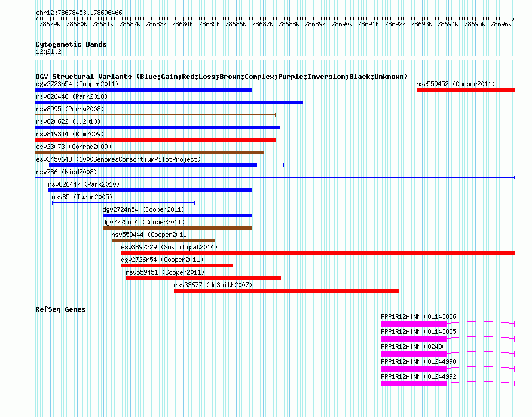Image resolution: width=532 pixels, height=417 pixels.
Task: Select the dgv2726n54 (Cooper2011) red bar
Action: tap(177, 266)
